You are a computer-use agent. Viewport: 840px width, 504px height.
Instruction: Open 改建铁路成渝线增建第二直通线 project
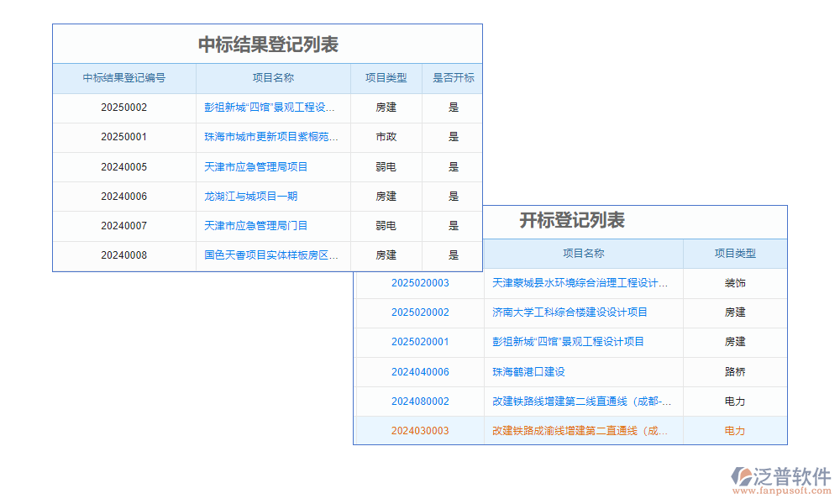pyautogui.click(x=583, y=431)
